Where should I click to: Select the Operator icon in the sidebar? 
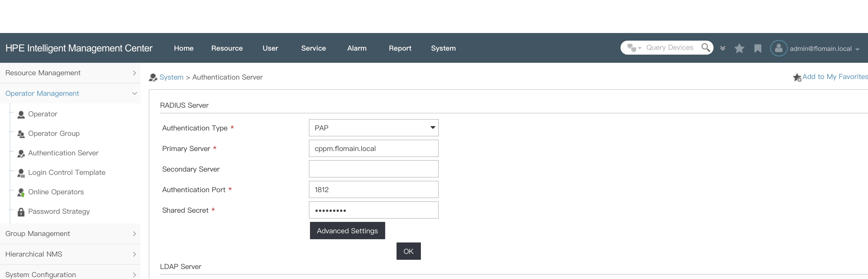tap(21, 114)
